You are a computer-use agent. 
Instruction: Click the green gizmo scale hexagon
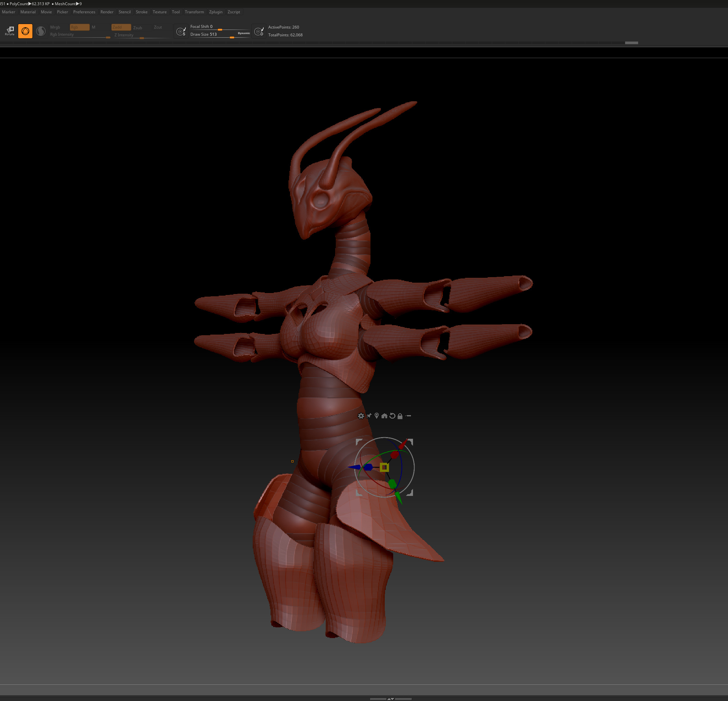(392, 484)
